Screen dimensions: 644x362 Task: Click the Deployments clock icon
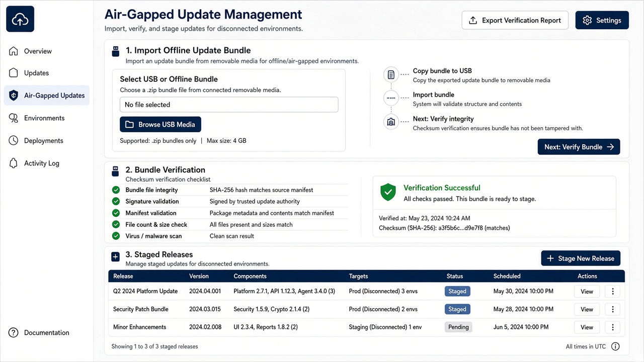click(x=14, y=140)
